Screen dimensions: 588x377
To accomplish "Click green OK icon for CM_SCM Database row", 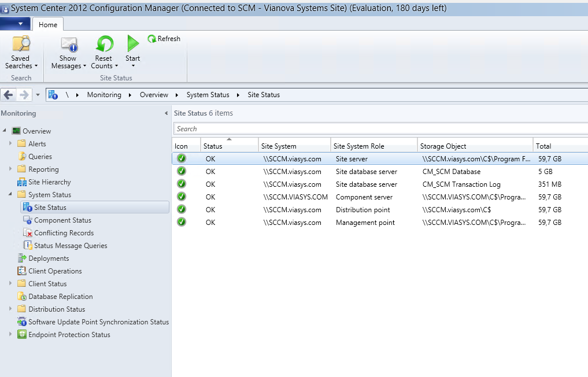I will pyautogui.click(x=182, y=171).
